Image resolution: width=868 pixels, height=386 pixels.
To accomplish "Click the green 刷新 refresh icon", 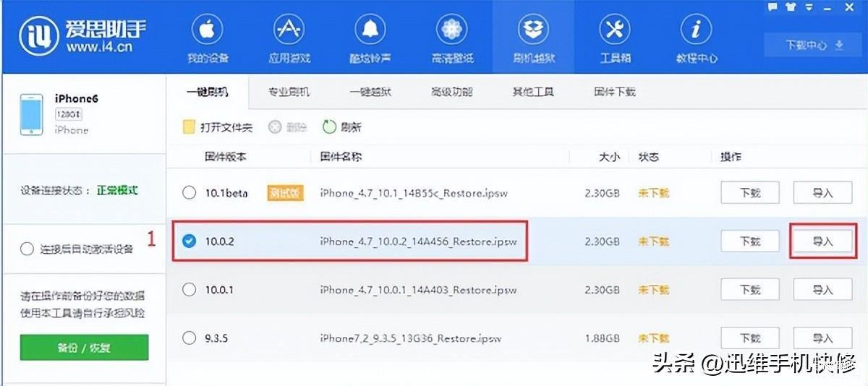I will pyautogui.click(x=330, y=127).
